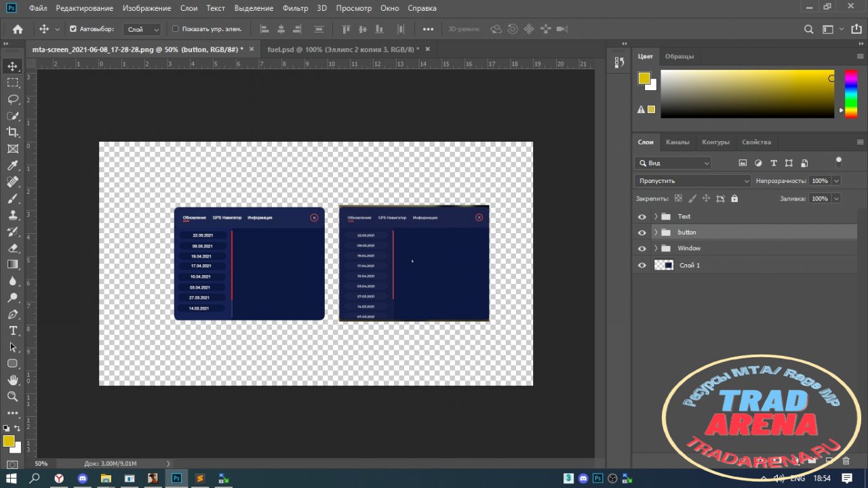This screenshot has width=868, height=488.
Task: Filter layers by type layer icon
Action: (x=773, y=163)
